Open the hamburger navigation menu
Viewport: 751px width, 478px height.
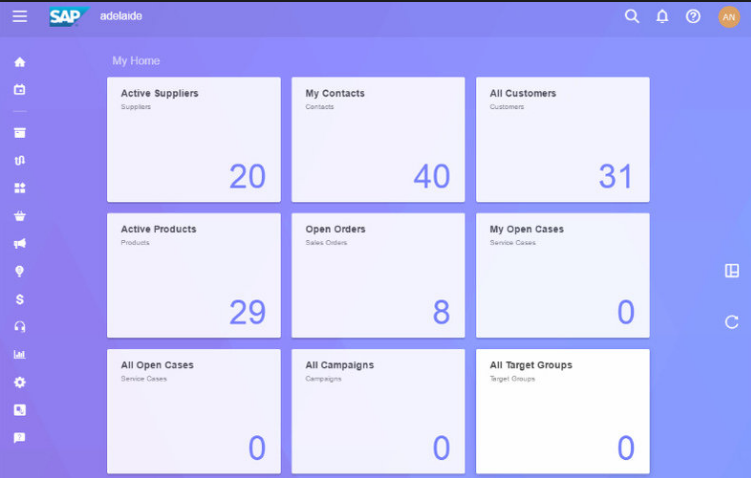click(x=20, y=16)
